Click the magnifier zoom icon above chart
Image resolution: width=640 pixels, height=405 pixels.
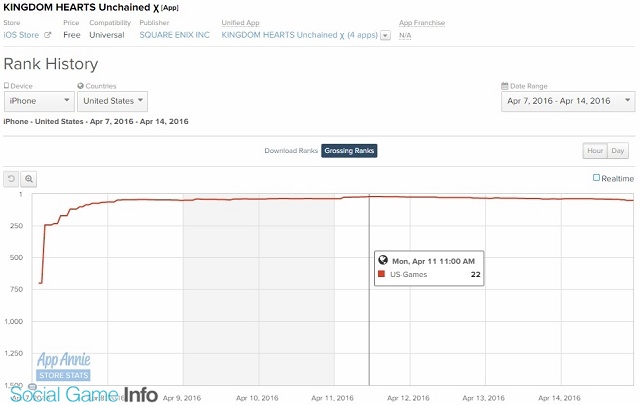click(29, 179)
